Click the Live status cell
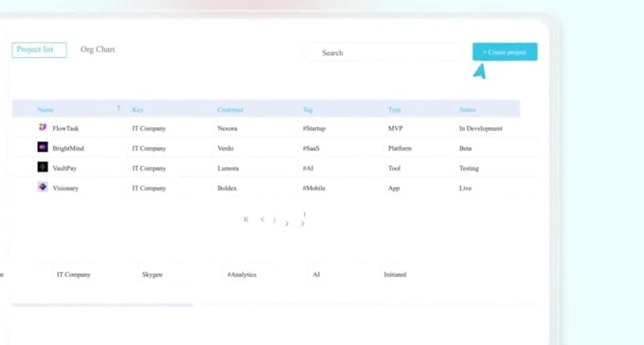The height and width of the screenshot is (345, 644). [465, 188]
